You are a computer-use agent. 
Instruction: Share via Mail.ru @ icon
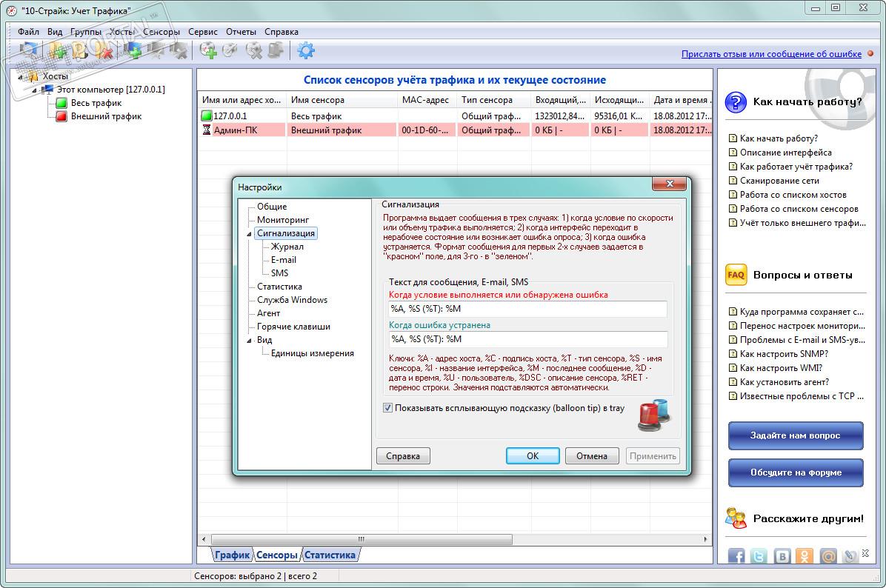pyautogui.click(x=827, y=556)
